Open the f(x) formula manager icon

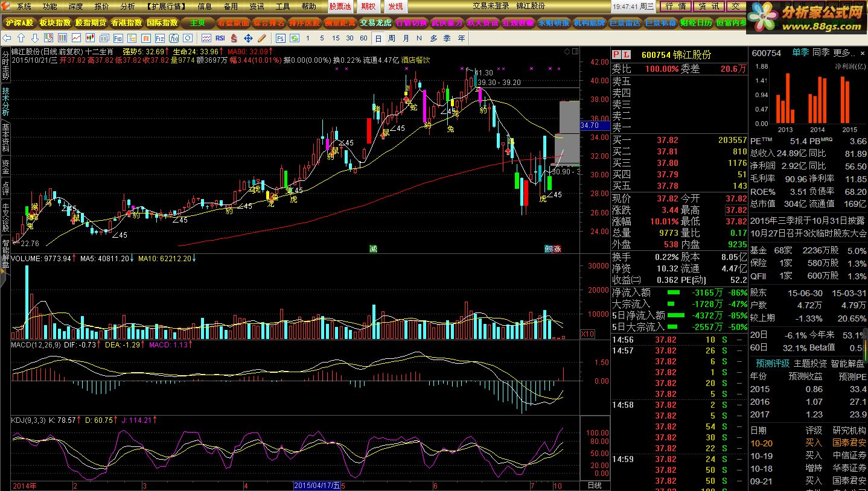[x=174, y=38]
